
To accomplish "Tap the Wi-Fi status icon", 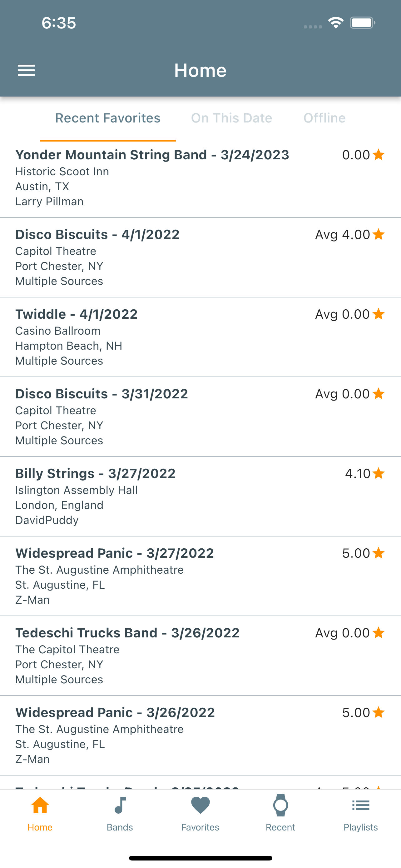I will click(x=335, y=23).
